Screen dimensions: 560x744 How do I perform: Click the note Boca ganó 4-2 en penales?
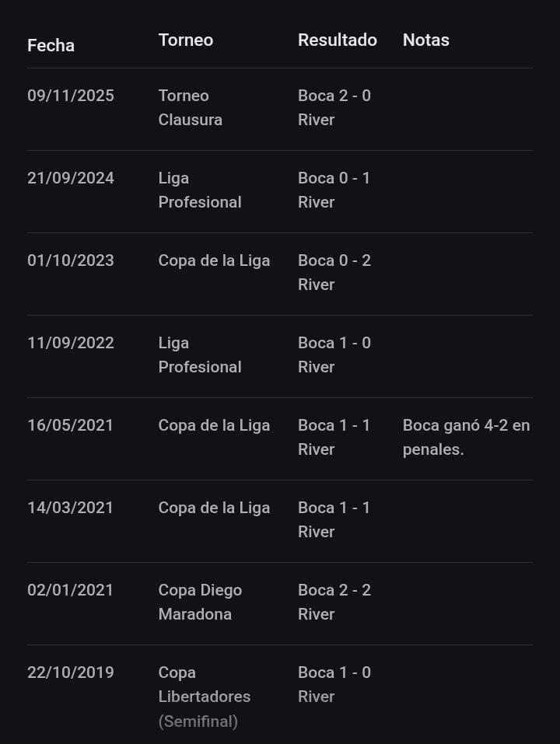466,437
